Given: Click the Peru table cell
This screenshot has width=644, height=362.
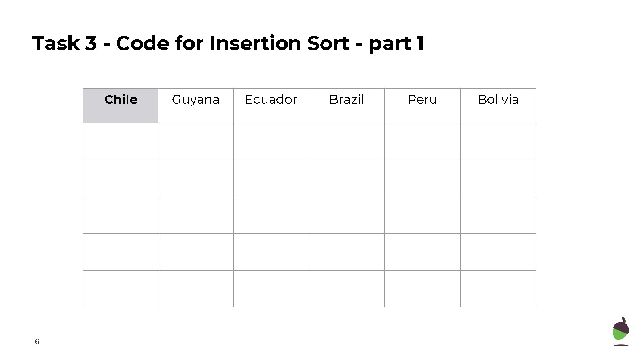Looking at the screenshot, I should 422,105.
